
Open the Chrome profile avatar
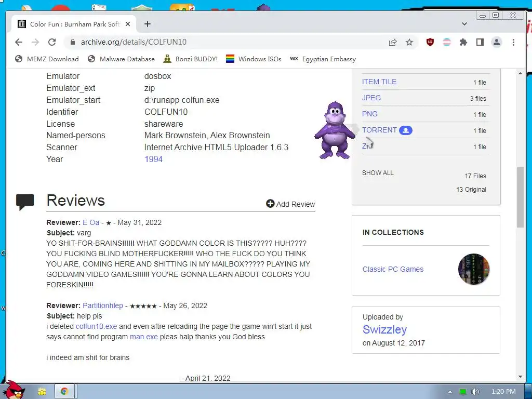click(x=496, y=42)
